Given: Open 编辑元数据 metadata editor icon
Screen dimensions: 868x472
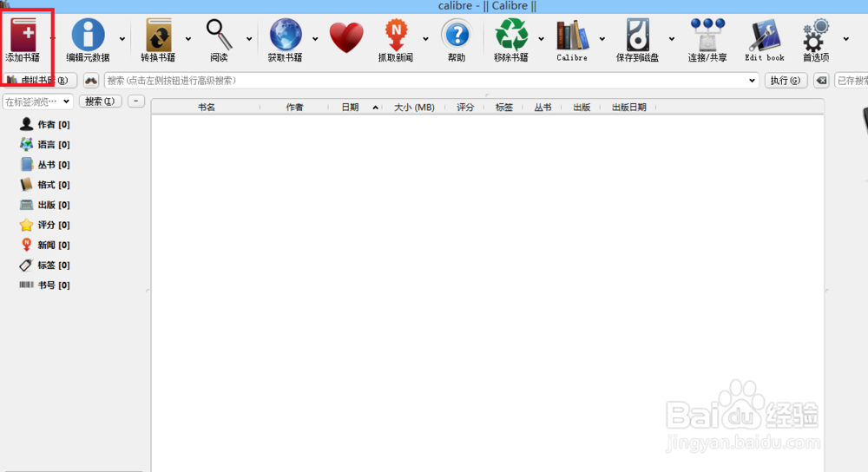Looking at the screenshot, I should (x=88, y=35).
